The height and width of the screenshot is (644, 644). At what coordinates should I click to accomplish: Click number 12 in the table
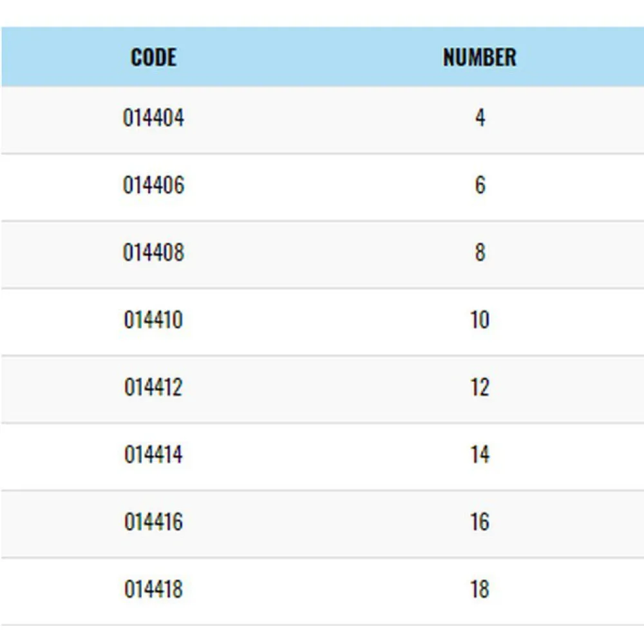(x=480, y=387)
